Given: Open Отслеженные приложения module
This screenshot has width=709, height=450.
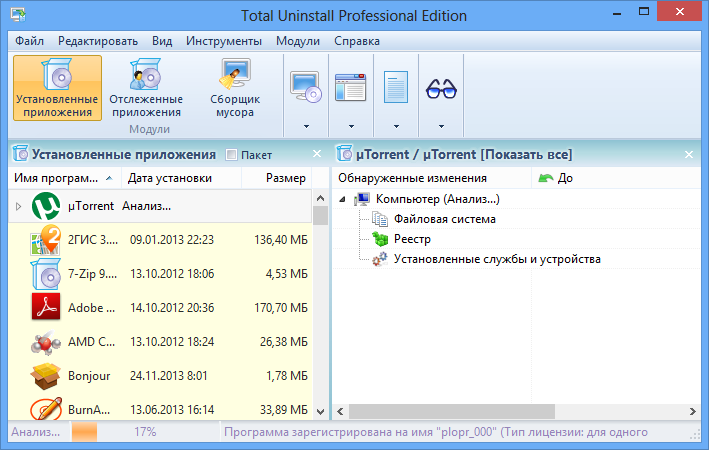Looking at the screenshot, I should (146, 88).
